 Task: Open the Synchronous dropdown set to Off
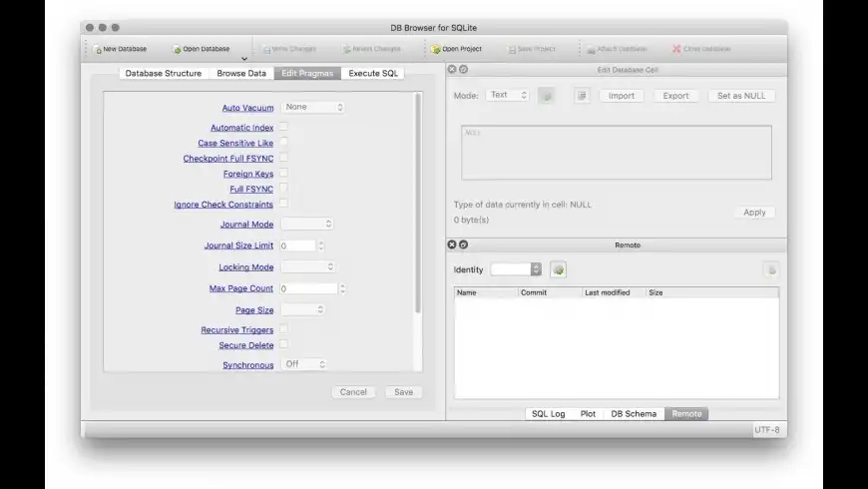click(x=304, y=364)
